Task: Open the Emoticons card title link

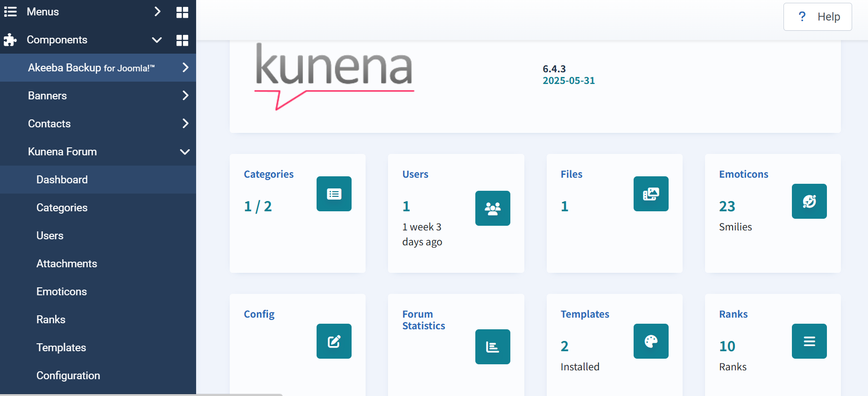Action: tap(743, 174)
